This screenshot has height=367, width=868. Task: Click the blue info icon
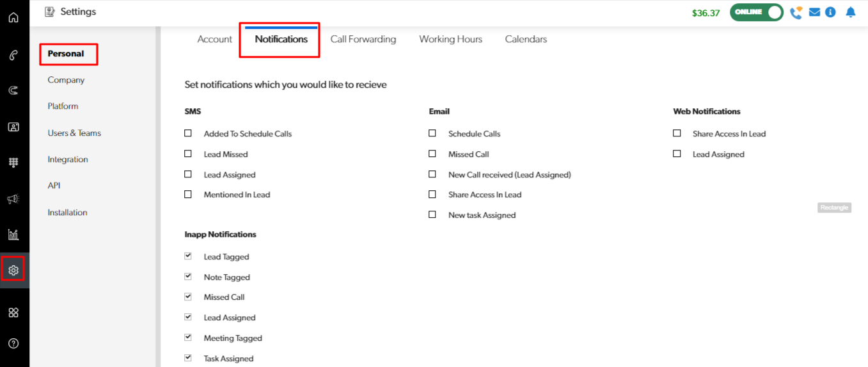pyautogui.click(x=830, y=12)
